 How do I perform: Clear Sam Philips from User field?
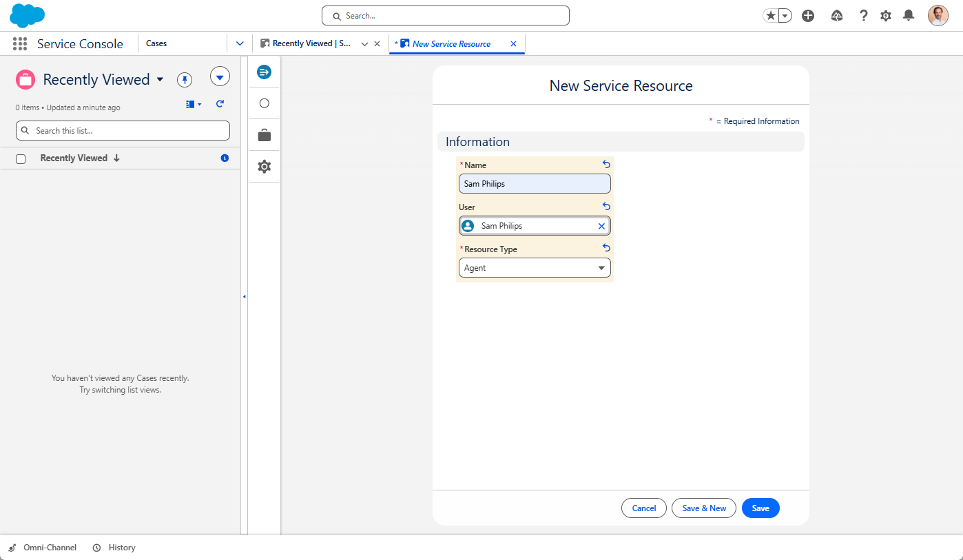pyautogui.click(x=601, y=226)
